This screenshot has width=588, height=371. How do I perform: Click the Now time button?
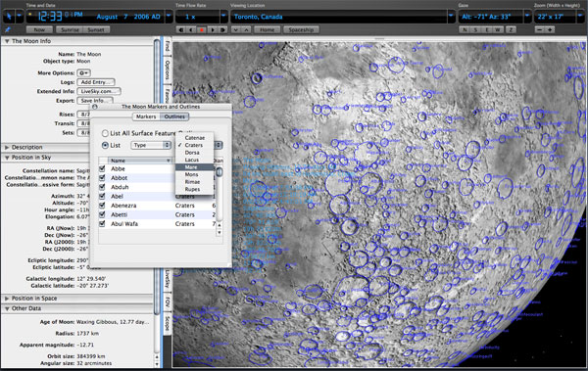click(39, 30)
